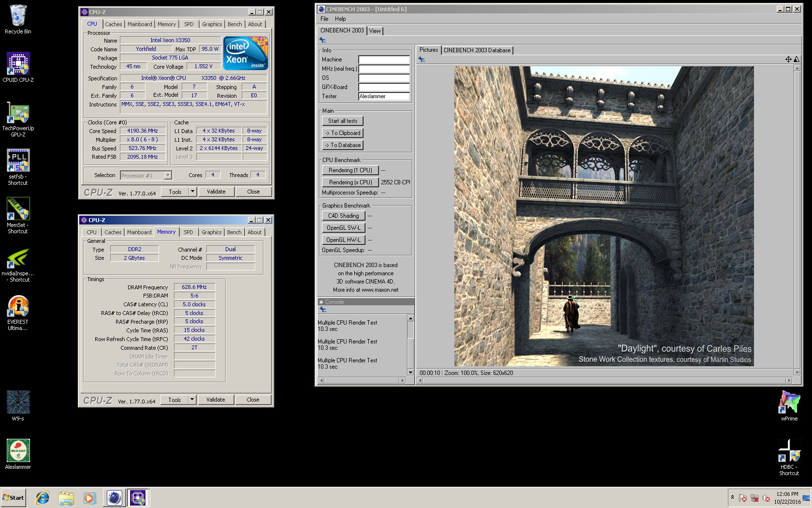812x508 pixels.
Task: Run Rendering (1 CPU) benchmark
Action: tap(350, 170)
